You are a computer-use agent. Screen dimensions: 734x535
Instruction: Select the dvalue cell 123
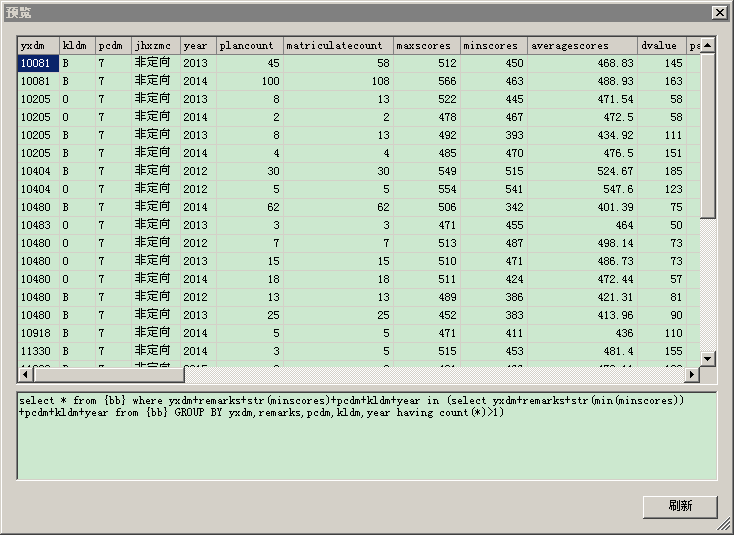[x=662, y=190]
